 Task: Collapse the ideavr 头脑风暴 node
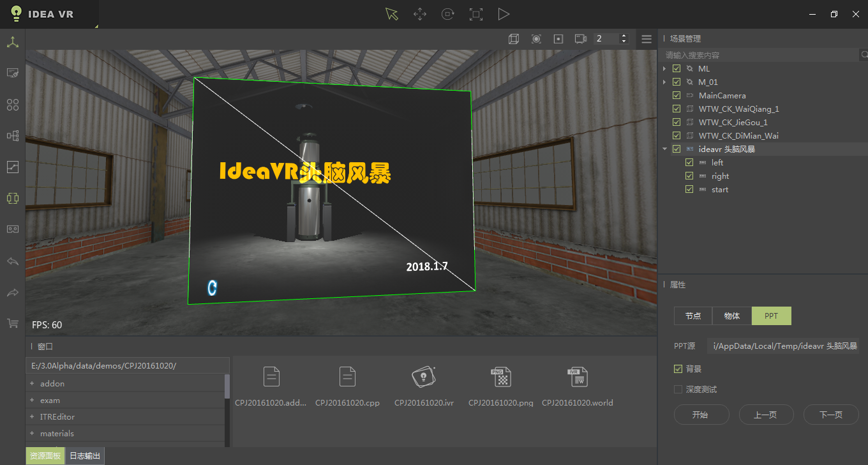coord(664,148)
